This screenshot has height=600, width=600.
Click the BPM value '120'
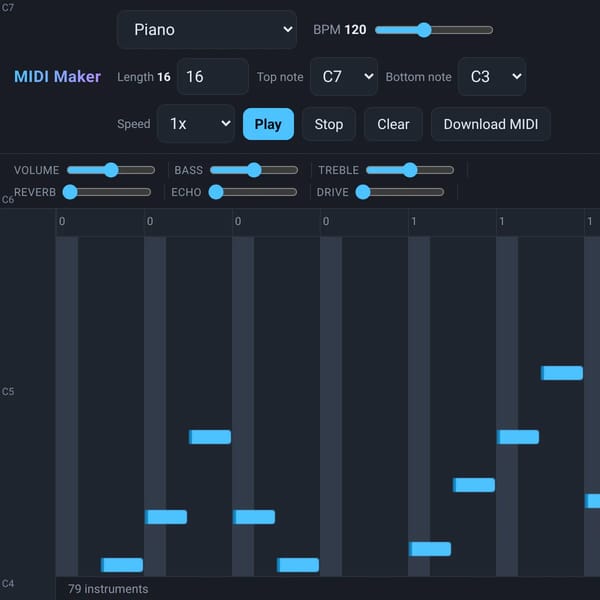click(355, 29)
